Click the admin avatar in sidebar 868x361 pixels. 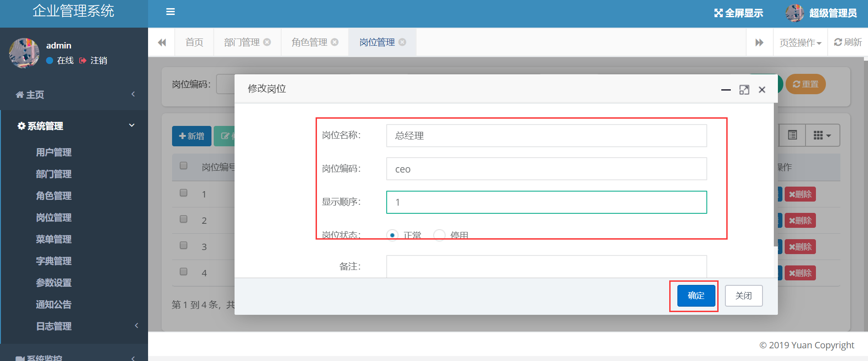click(24, 53)
